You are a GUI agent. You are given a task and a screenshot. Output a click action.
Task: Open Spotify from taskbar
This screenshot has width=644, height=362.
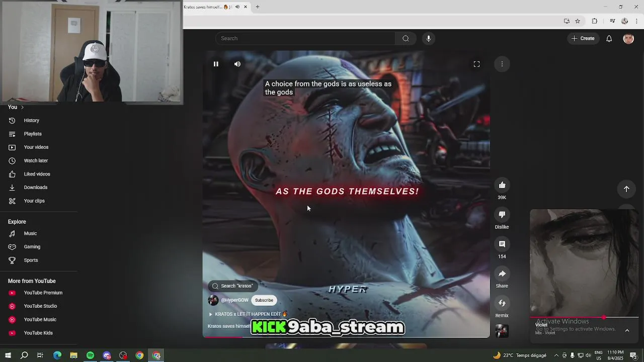[x=90, y=355]
